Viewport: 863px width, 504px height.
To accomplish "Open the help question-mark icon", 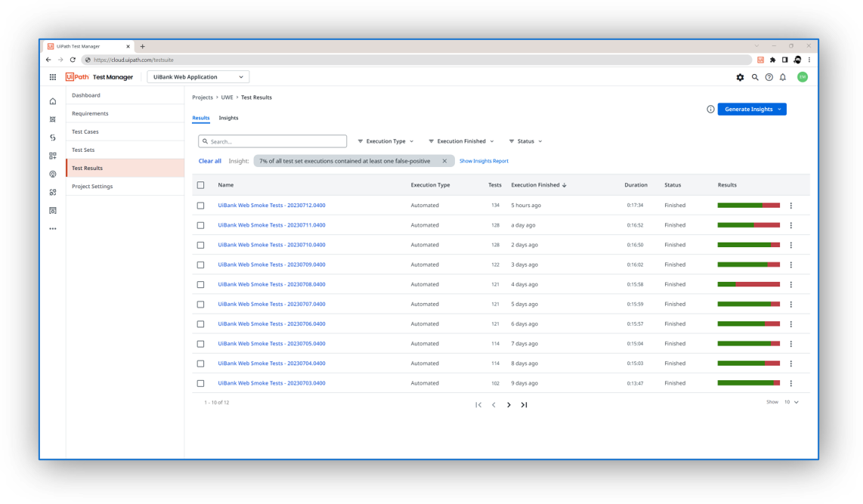I will pos(769,78).
